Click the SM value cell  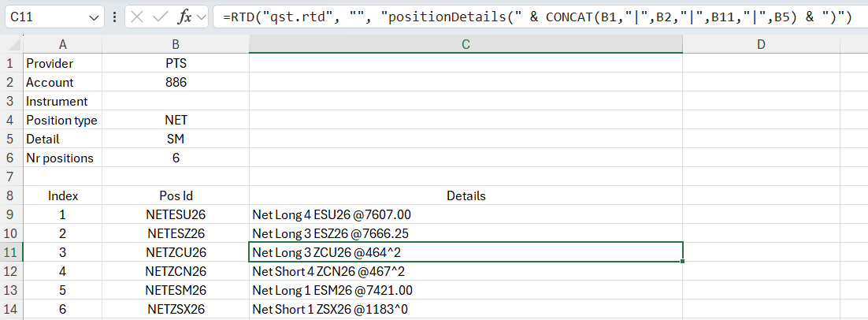176,139
